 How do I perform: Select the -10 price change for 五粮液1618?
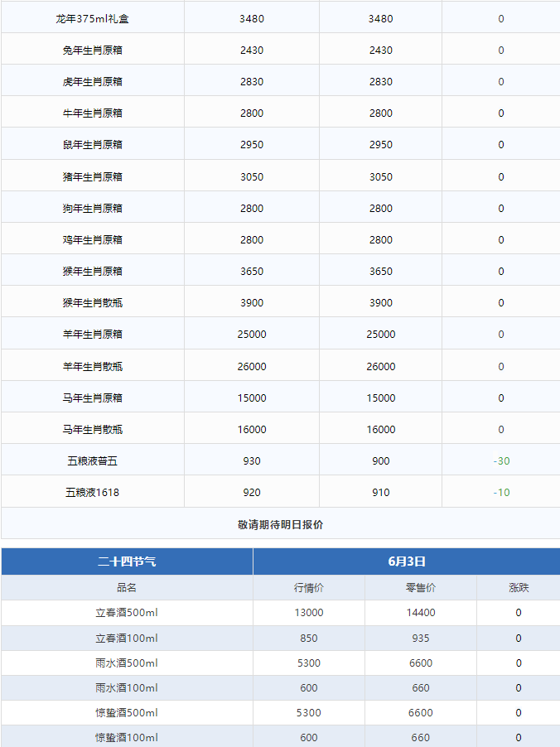tap(501, 492)
